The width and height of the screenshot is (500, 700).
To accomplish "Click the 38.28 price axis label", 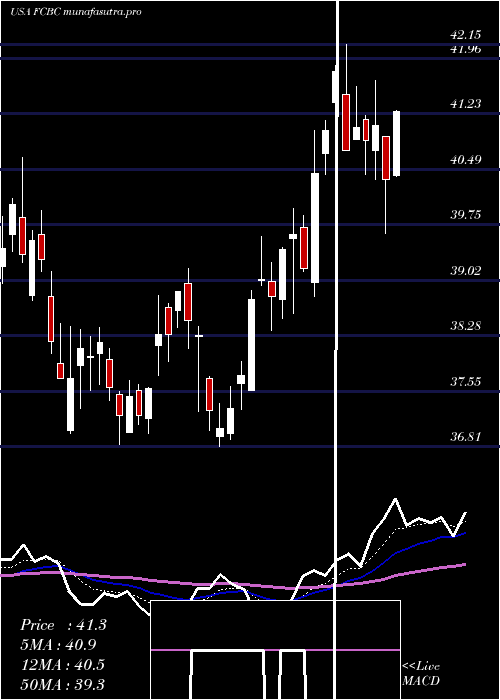I will 466,326.
